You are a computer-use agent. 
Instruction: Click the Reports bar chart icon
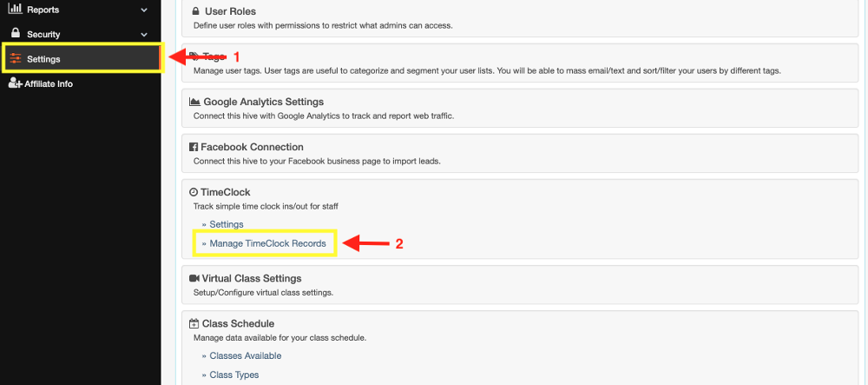coord(15,10)
